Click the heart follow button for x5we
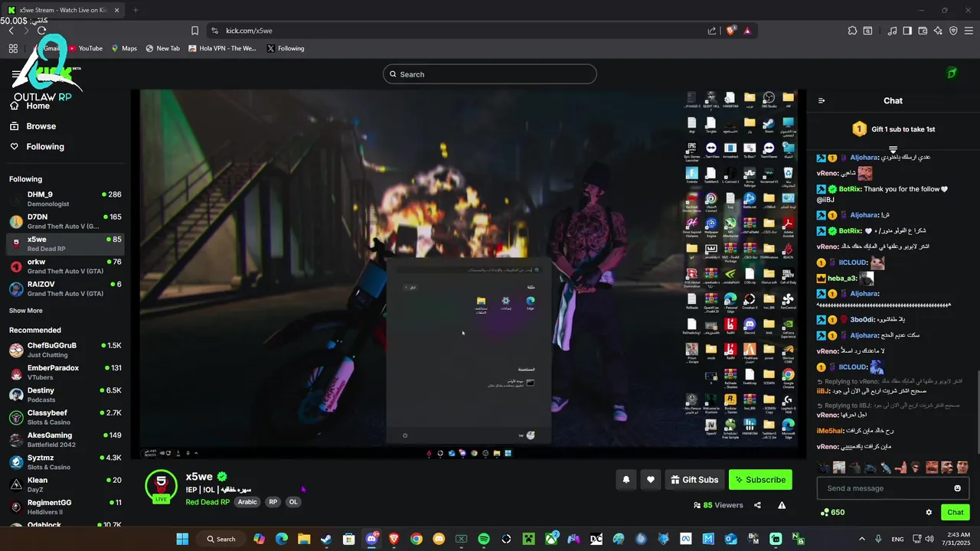The width and height of the screenshot is (980, 551). pyautogui.click(x=651, y=480)
